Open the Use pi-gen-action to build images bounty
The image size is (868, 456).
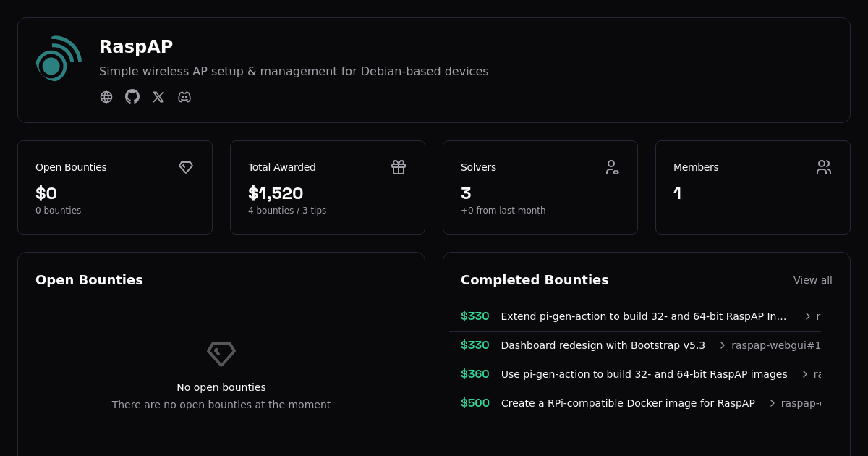pyautogui.click(x=644, y=374)
